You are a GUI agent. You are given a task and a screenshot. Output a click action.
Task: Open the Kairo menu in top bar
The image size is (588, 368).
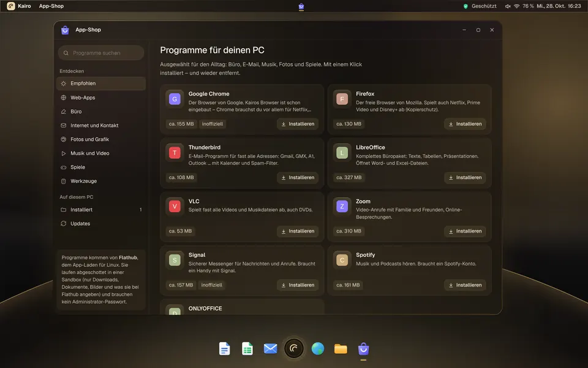point(24,6)
